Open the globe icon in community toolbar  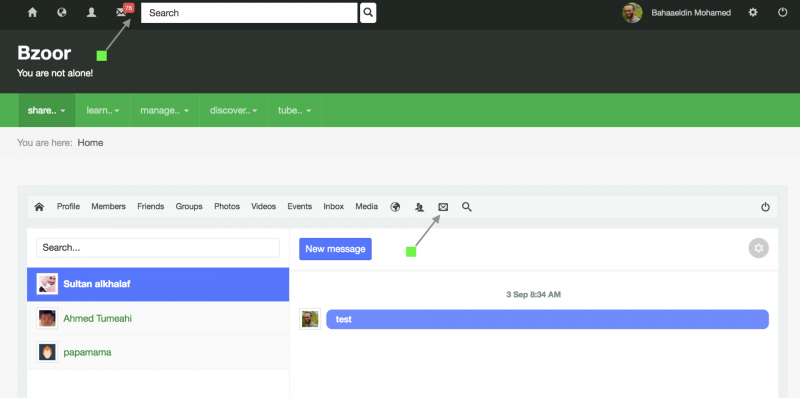point(395,207)
